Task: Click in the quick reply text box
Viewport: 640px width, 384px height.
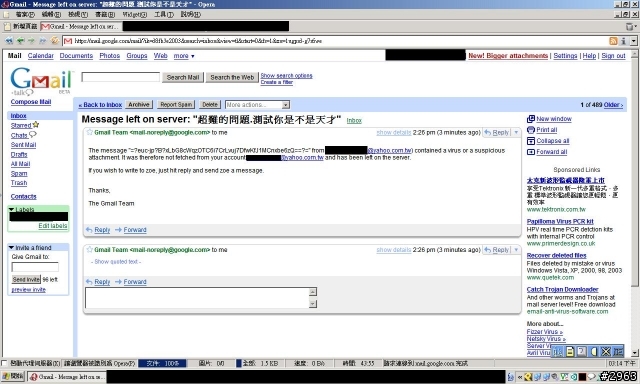Action: 197,298
